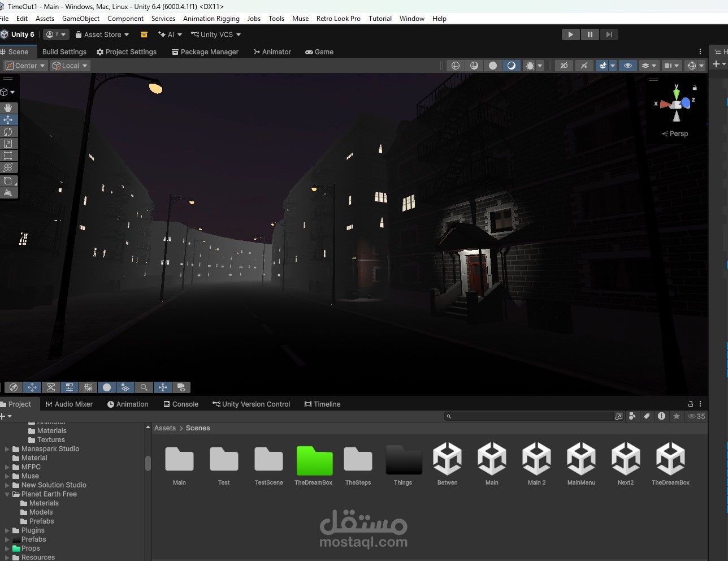Toggle hidden packages visibility (35)
Image resolution: width=728 pixels, height=561 pixels.
(x=696, y=416)
